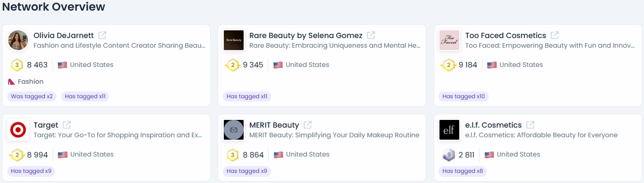Open external link icon beside Too Faced Cosmetics
This screenshot has height=183, width=644.
555,35
